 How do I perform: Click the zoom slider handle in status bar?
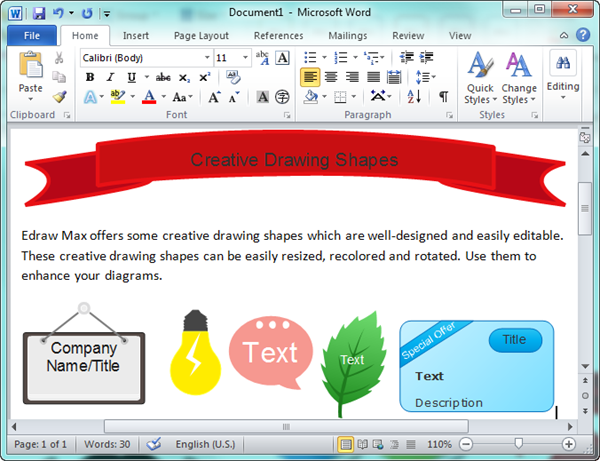click(517, 444)
